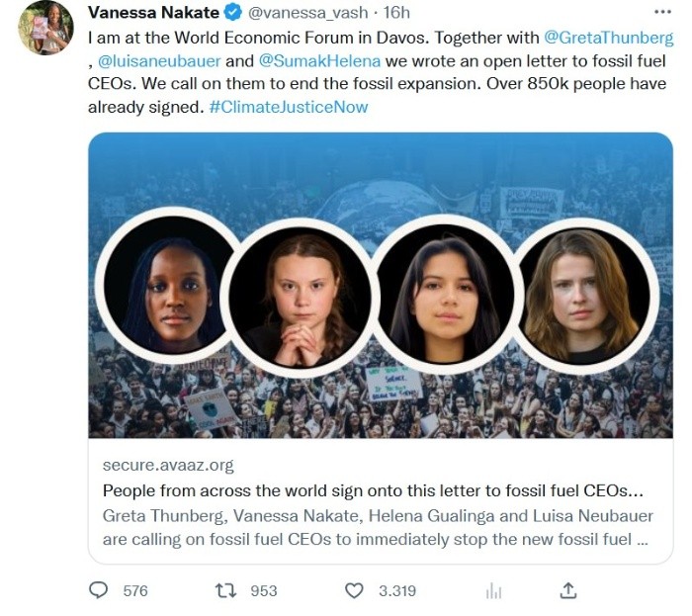This screenshot has width=692, height=616.
Task: Like the tweet with the heart icon
Action: pos(354,590)
